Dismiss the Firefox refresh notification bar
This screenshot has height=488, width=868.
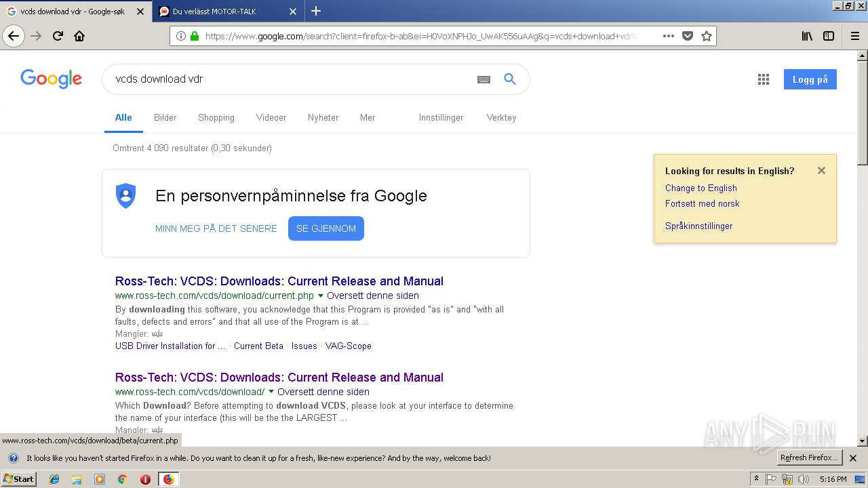pos(853,458)
